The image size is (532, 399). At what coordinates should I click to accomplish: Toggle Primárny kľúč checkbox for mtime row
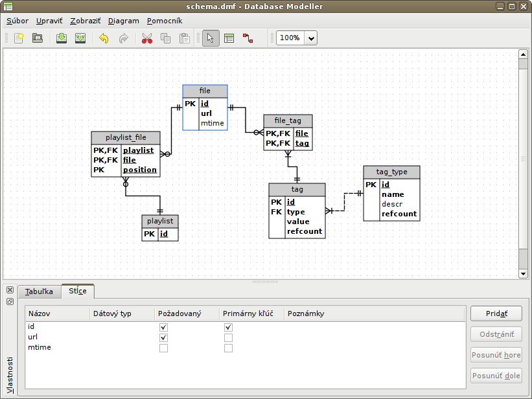(228, 348)
